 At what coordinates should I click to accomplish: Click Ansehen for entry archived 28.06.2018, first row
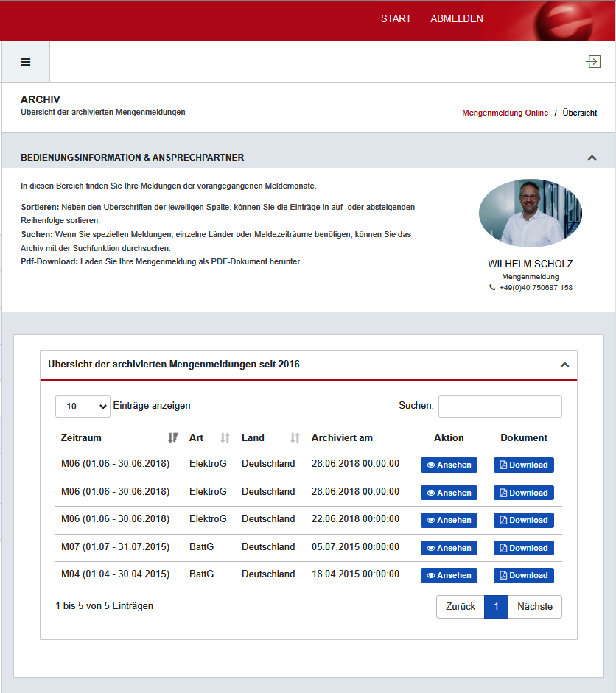coord(449,465)
